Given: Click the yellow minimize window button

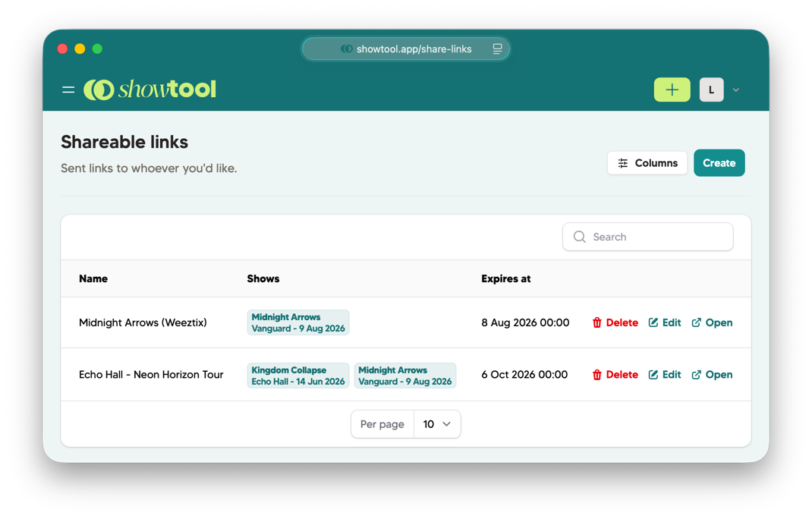Looking at the screenshot, I should pyautogui.click(x=80, y=49).
